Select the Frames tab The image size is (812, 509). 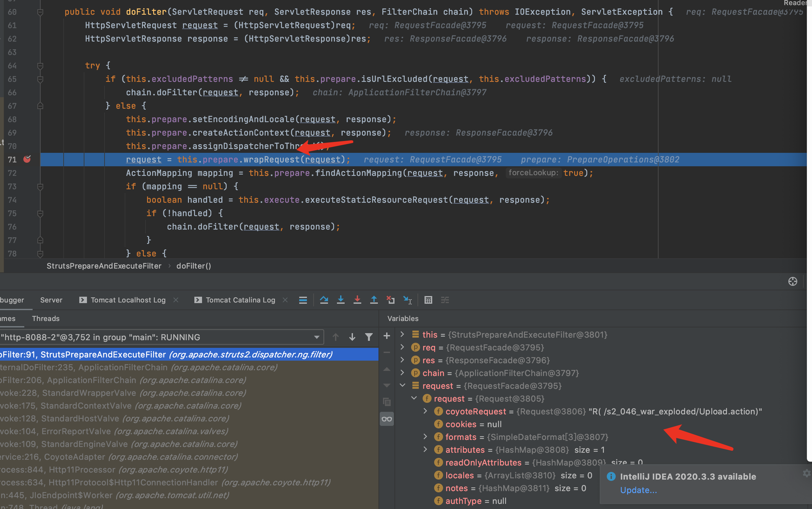[8, 318]
